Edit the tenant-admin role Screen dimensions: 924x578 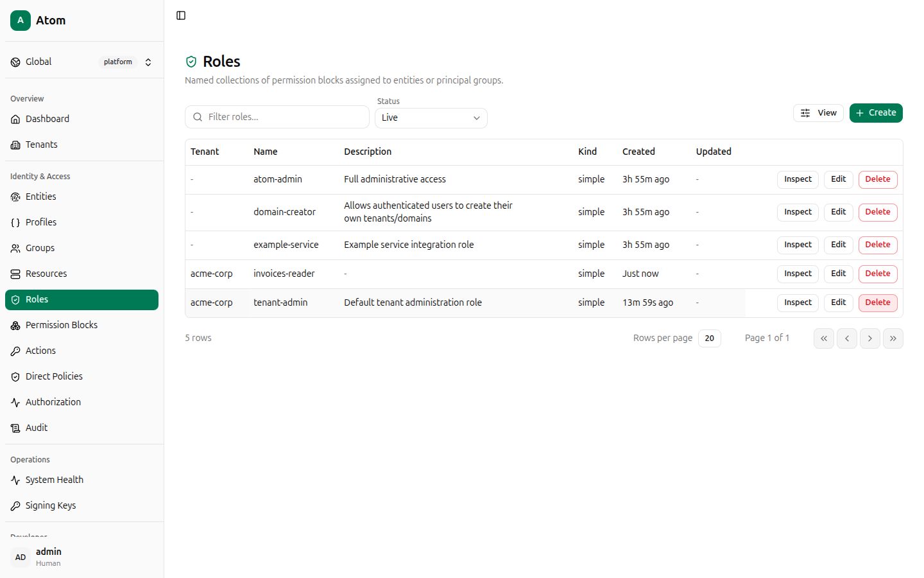pos(838,303)
